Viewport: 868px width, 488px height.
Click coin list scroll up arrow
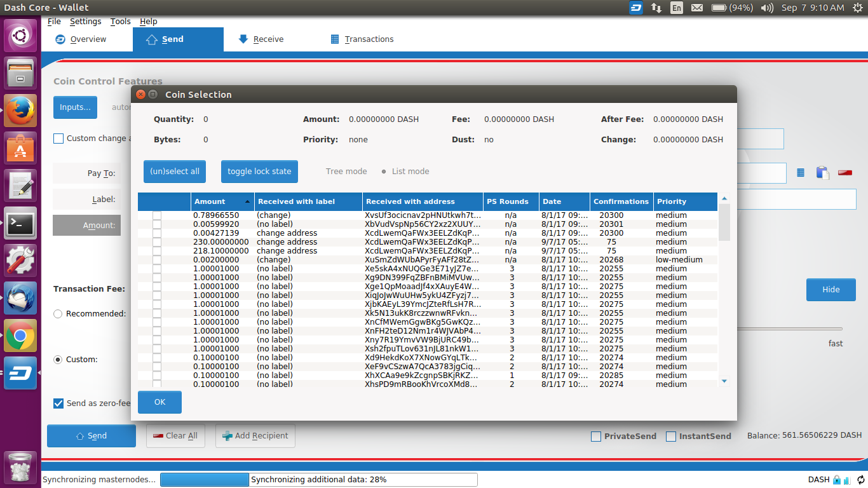(724, 198)
